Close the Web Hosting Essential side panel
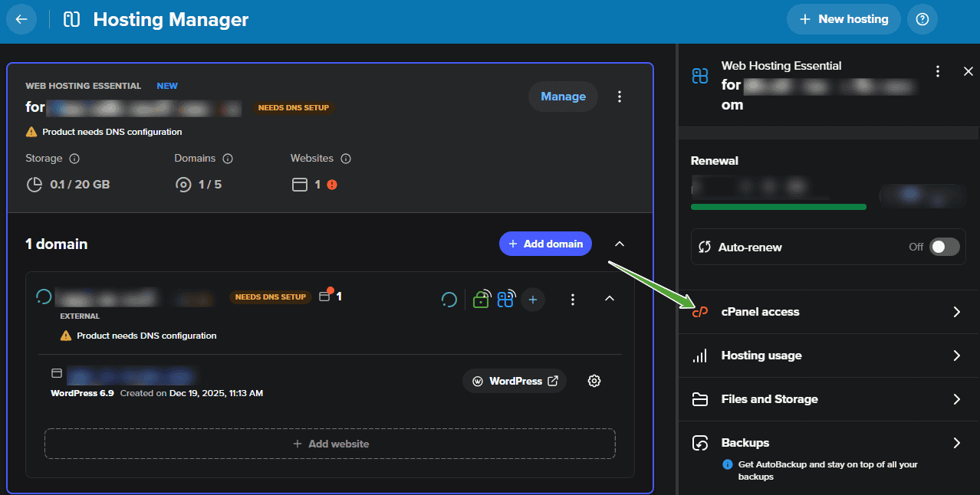The width and height of the screenshot is (980, 495). (968, 71)
